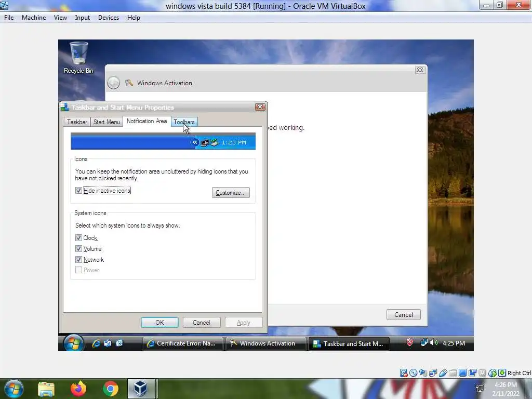This screenshot has height=399, width=532.
Task: Switch to Certificate Error taskbar button
Action: (x=182, y=343)
